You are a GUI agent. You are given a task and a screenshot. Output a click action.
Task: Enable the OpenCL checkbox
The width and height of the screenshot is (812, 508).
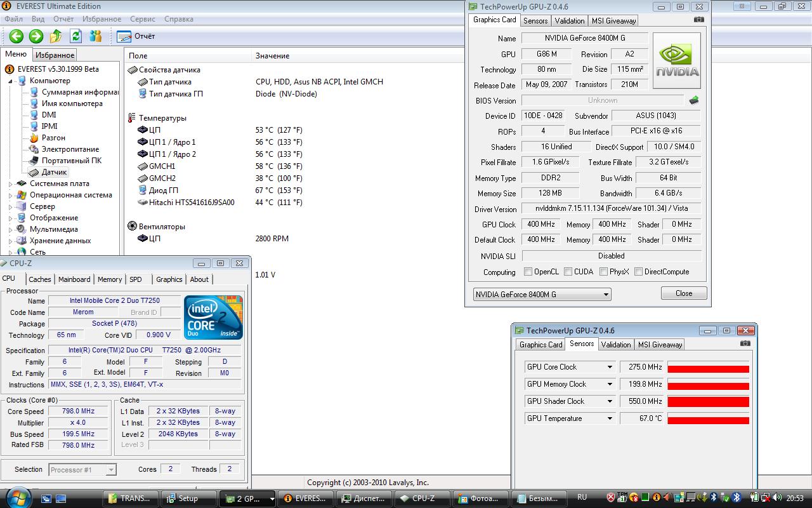(528, 272)
